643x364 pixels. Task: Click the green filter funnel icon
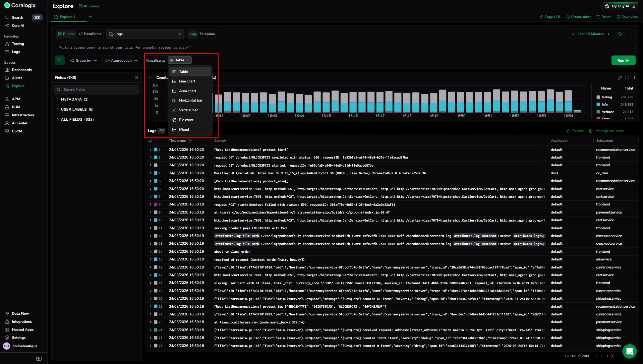[60, 60]
